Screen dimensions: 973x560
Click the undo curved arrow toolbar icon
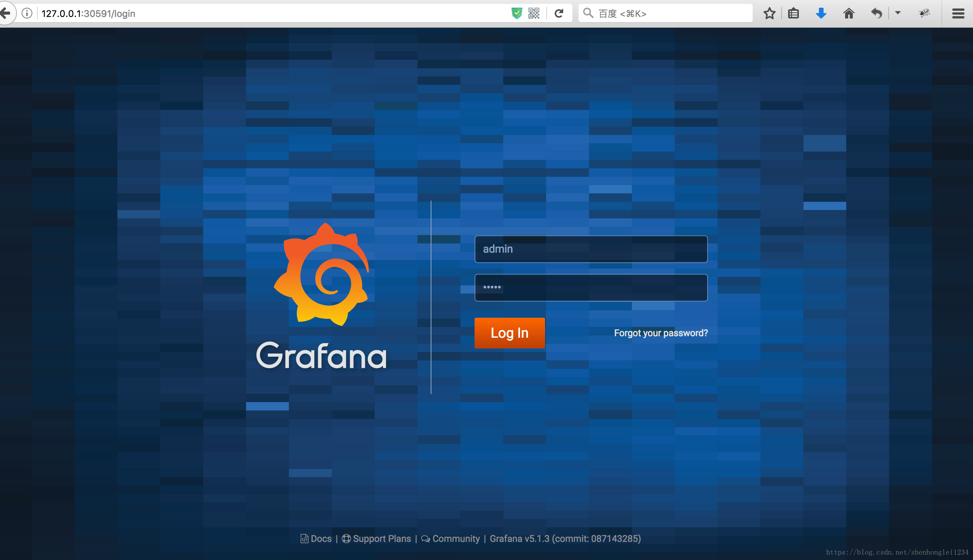tap(877, 13)
